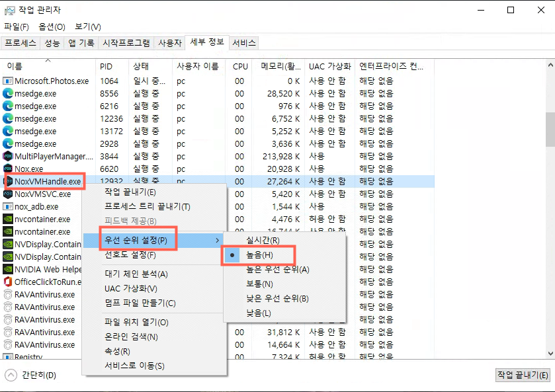555x392 pixels.
Task: Select the NoxVMHandle.exe process name
Action: click(48, 182)
